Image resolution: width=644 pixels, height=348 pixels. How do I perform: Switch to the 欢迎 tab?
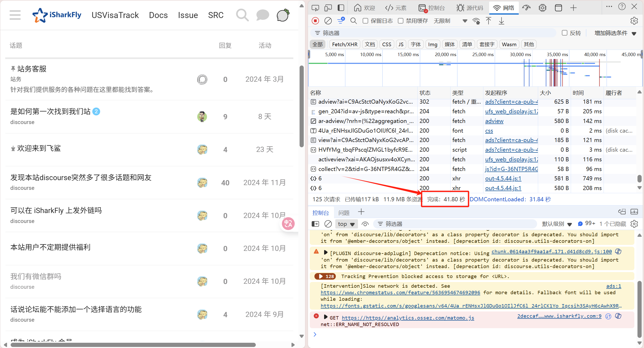pos(365,8)
